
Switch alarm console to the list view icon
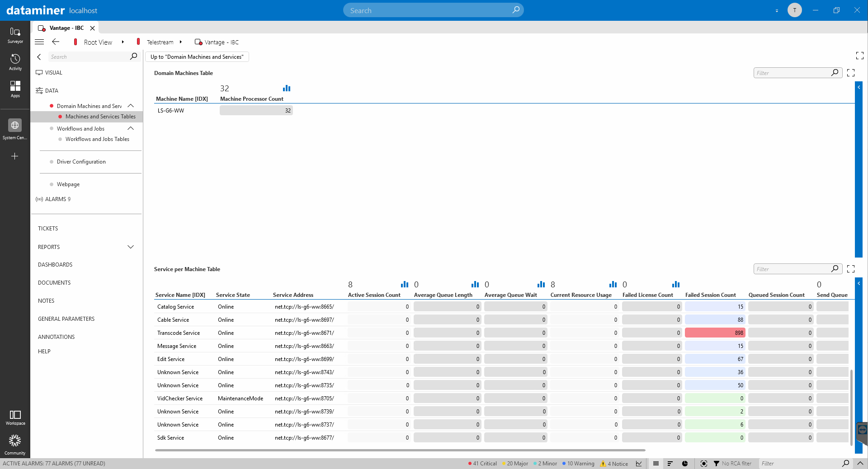[x=656, y=464]
